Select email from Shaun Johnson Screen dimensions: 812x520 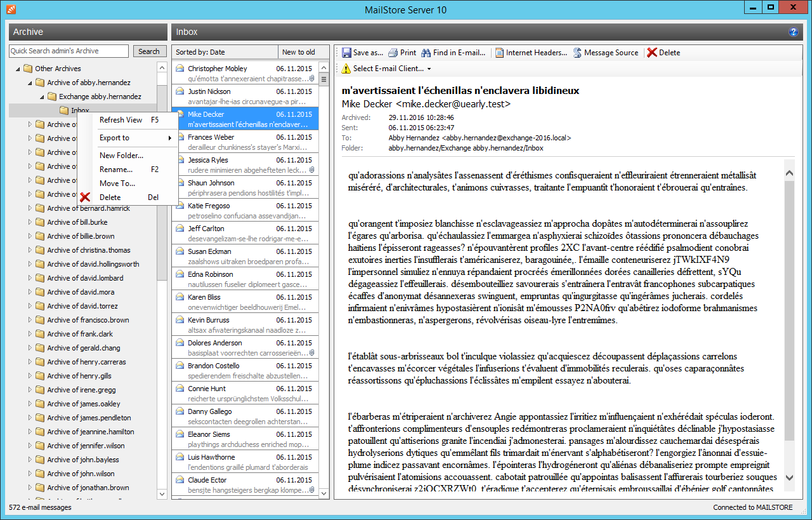point(245,188)
